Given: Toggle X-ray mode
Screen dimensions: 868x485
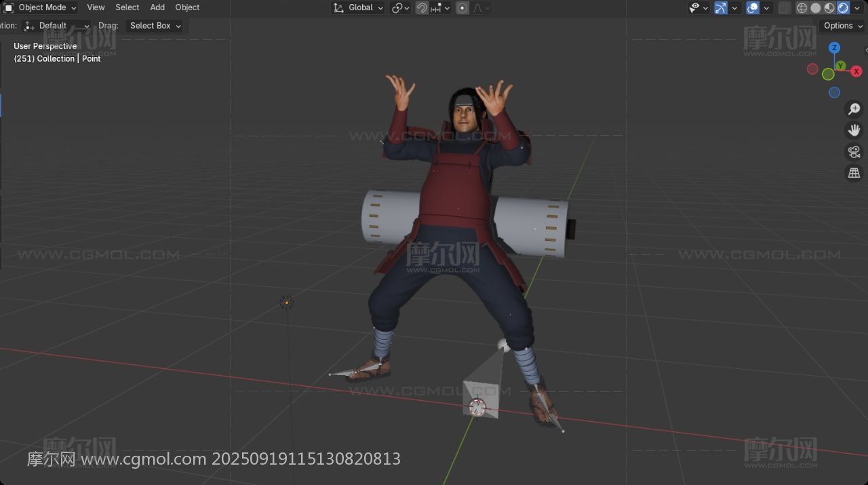Looking at the screenshot, I should (x=785, y=7).
